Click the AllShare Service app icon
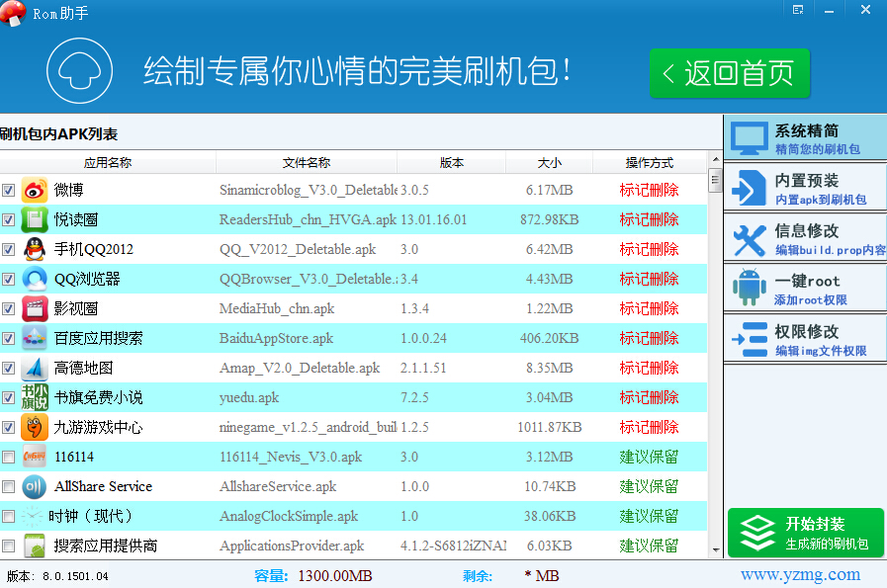887x588 pixels. coord(35,487)
